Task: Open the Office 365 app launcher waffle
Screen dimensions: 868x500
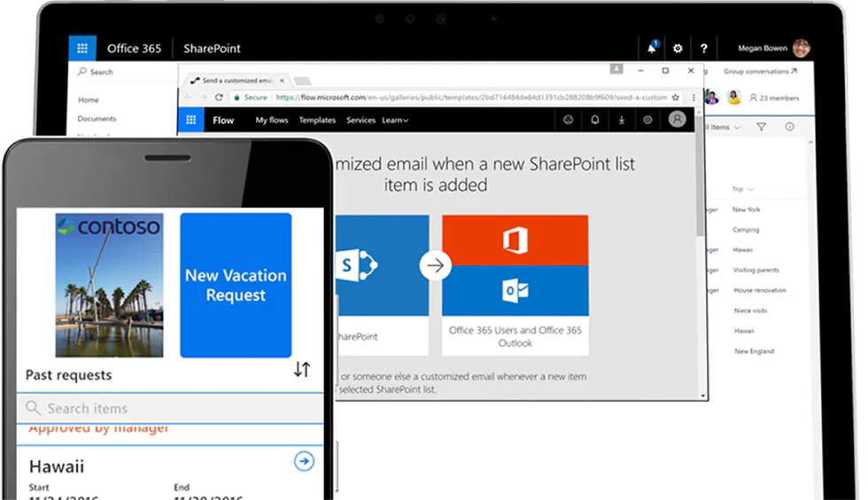Action: click(x=82, y=48)
